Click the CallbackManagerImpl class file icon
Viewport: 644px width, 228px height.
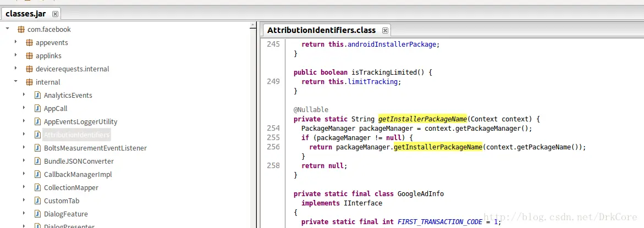pos(37,174)
